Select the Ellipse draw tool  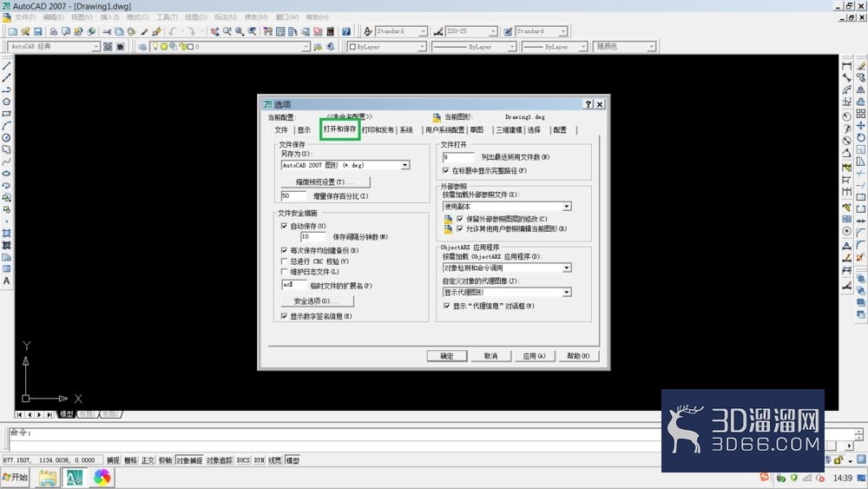coord(7,174)
